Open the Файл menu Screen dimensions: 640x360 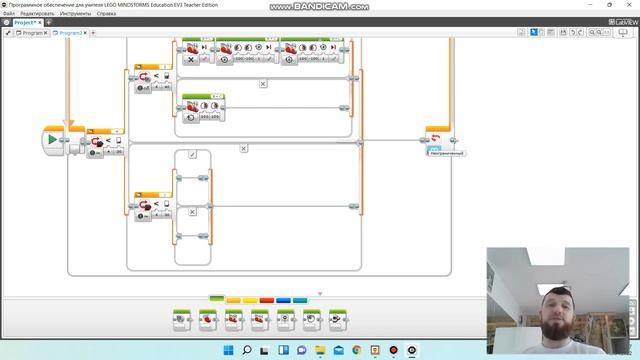9,13
